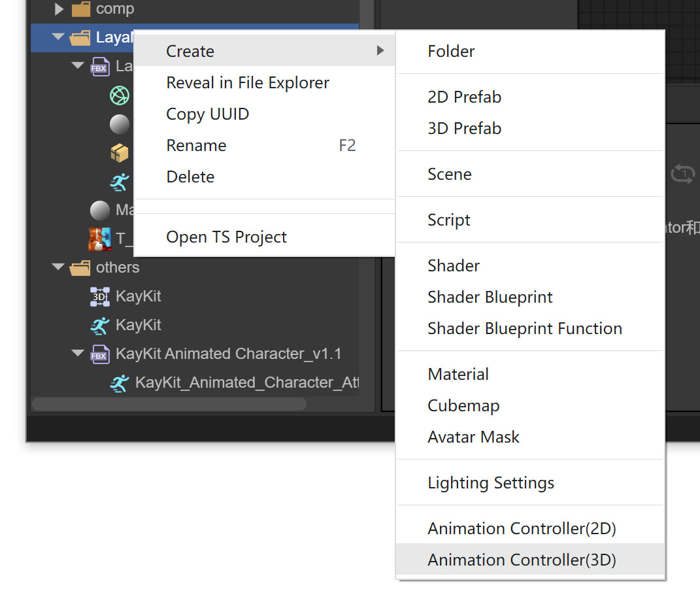
Task: Collapse the others folder
Action: (x=58, y=267)
